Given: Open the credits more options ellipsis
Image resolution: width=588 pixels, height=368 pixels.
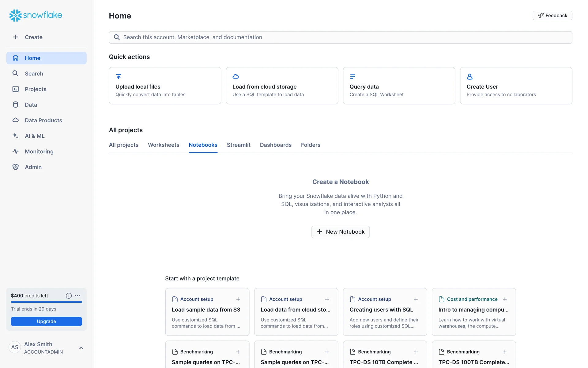Looking at the screenshot, I should 77,296.
